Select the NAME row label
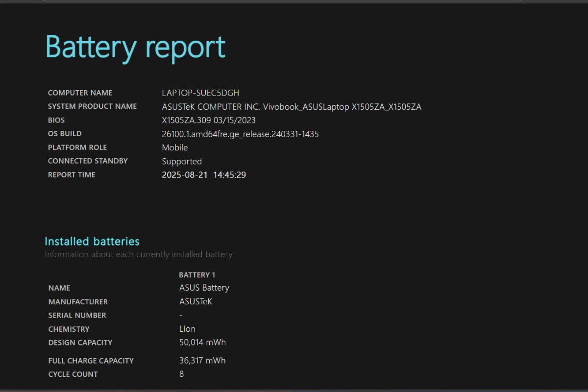Image resolution: width=588 pixels, height=392 pixels. pos(59,288)
